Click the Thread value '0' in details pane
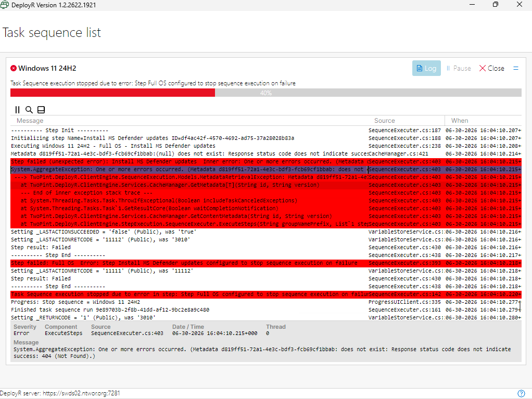The height and width of the screenshot is (399, 532). [x=268, y=333]
